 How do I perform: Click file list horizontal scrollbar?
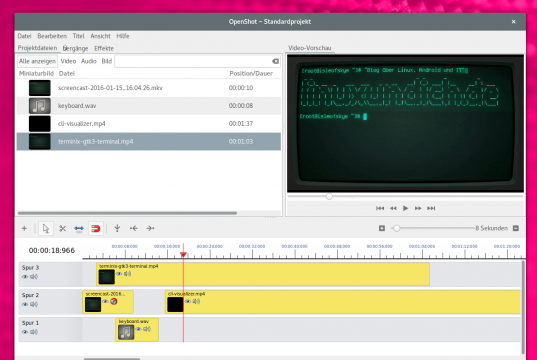pos(127,213)
